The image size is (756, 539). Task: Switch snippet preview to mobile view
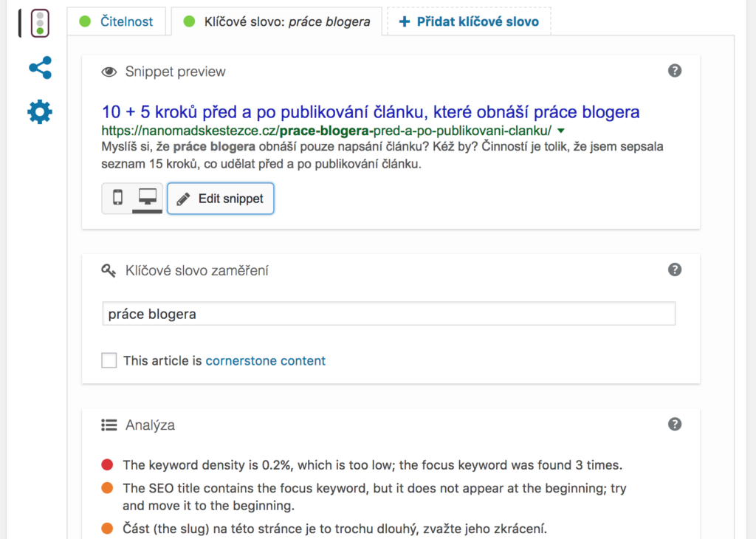[117, 199]
